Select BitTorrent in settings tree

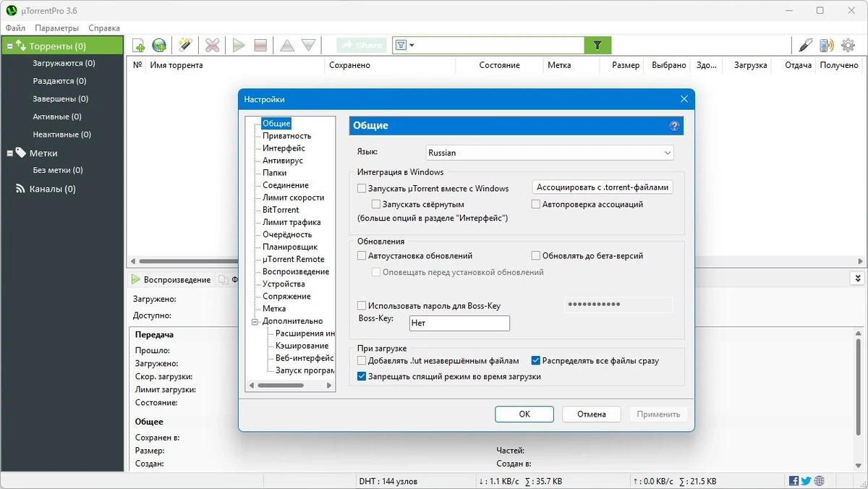coord(281,210)
